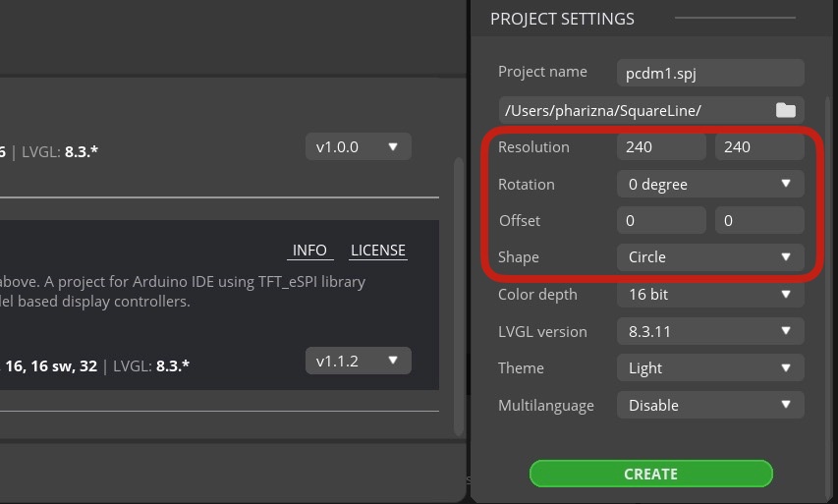Image resolution: width=838 pixels, height=504 pixels.
Task: Open the INFO link
Action: [x=309, y=251]
